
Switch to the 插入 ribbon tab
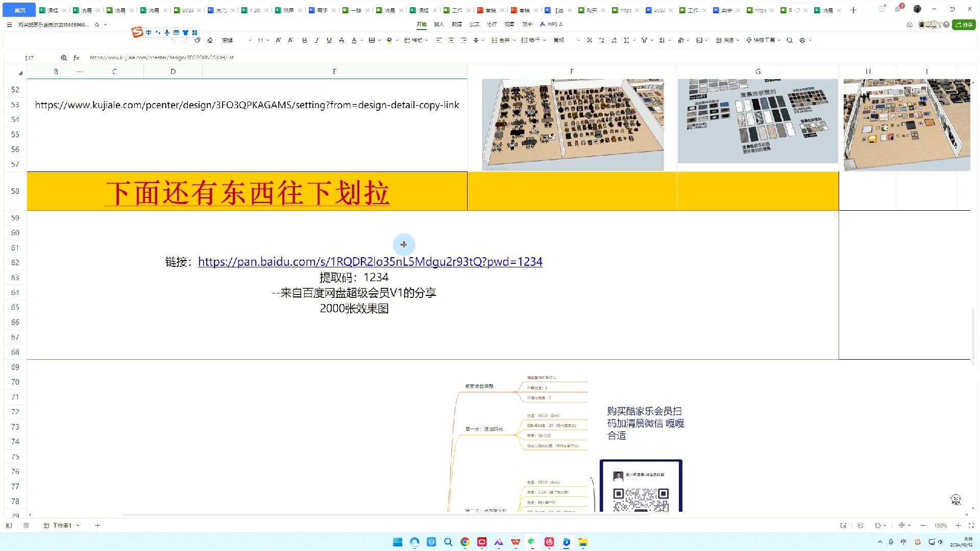point(439,24)
